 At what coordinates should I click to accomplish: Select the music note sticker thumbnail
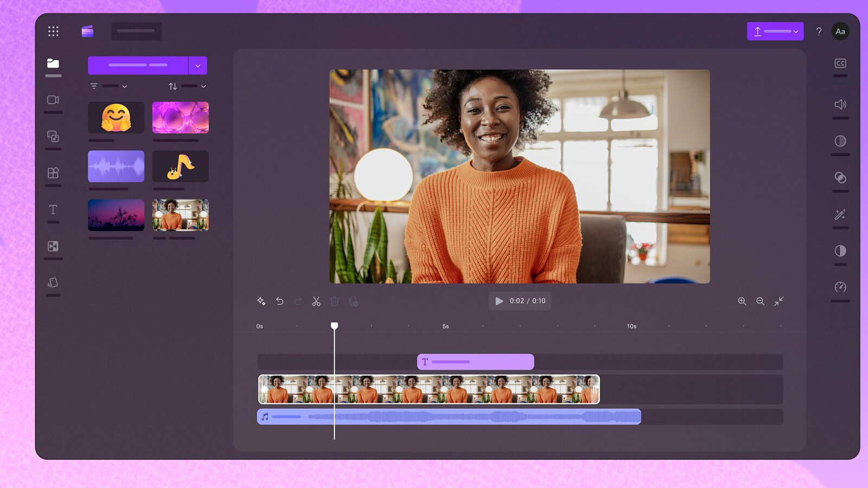coord(181,166)
